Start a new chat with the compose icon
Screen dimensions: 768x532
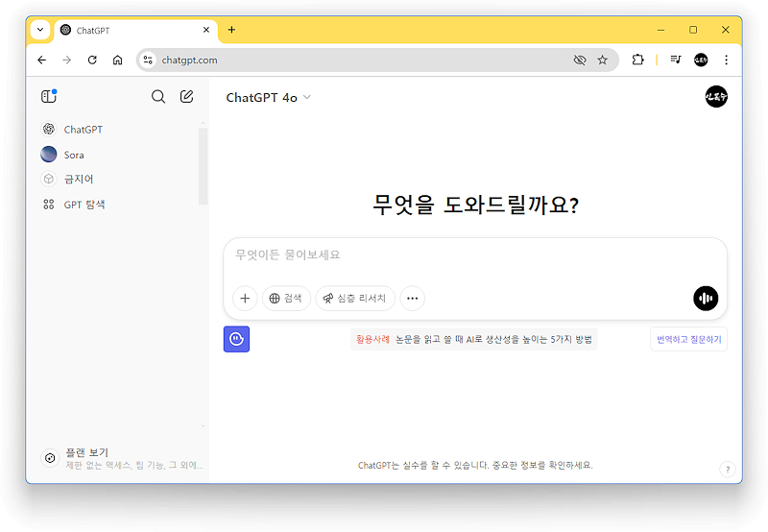(186, 96)
